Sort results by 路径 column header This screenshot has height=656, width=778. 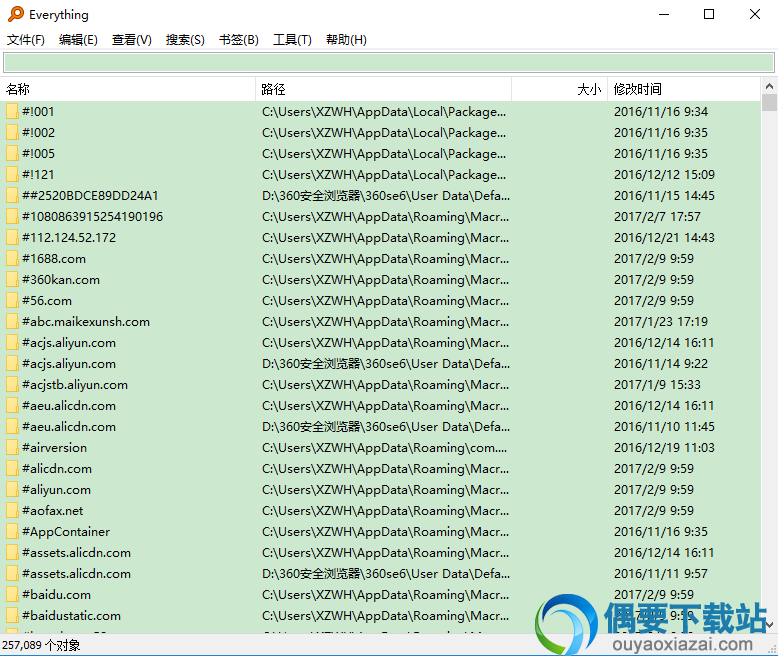click(384, 89)
